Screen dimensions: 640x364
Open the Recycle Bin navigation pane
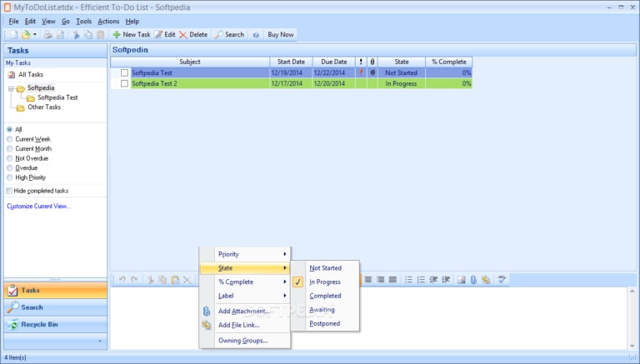[56, 325]
